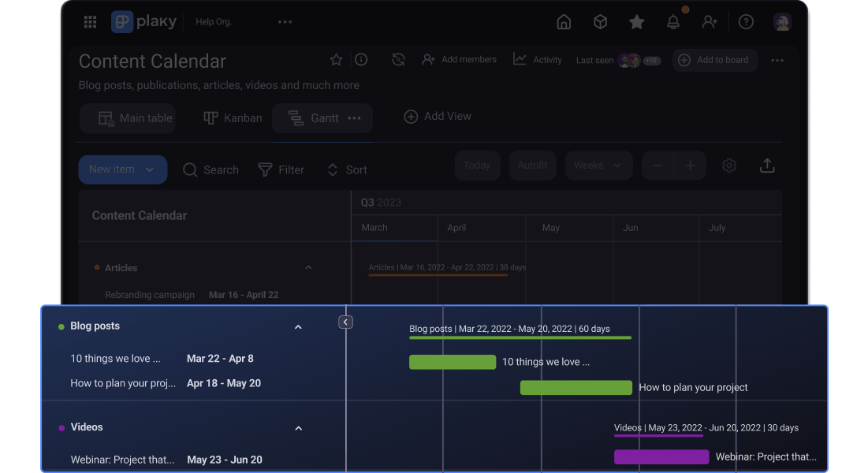Image resolution: width=868 pixels, height=473 pixels.
Task: Click the Search icon in the toolbar
Action: pyautogui.click(x=189, y=169)
